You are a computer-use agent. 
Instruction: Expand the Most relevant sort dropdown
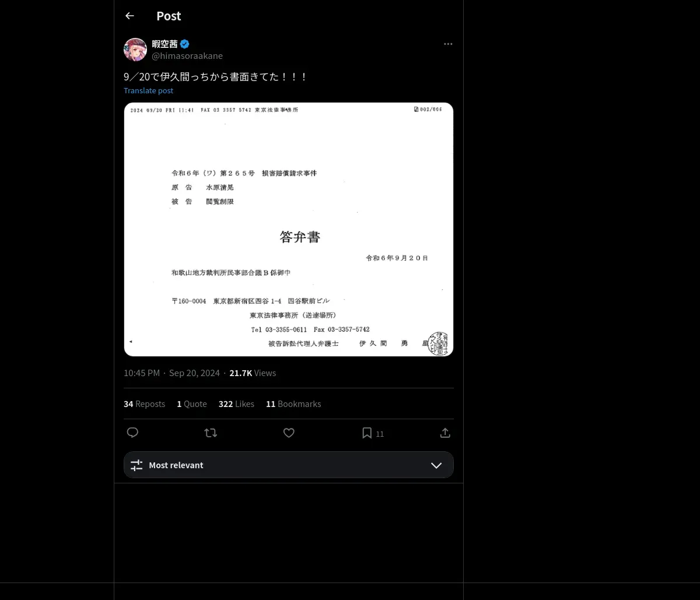[x=289, y=465]
